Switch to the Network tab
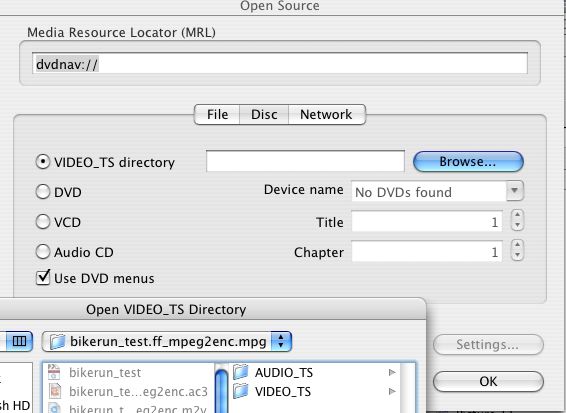Viewport: 566px width, 413px height. coord(326,114)
